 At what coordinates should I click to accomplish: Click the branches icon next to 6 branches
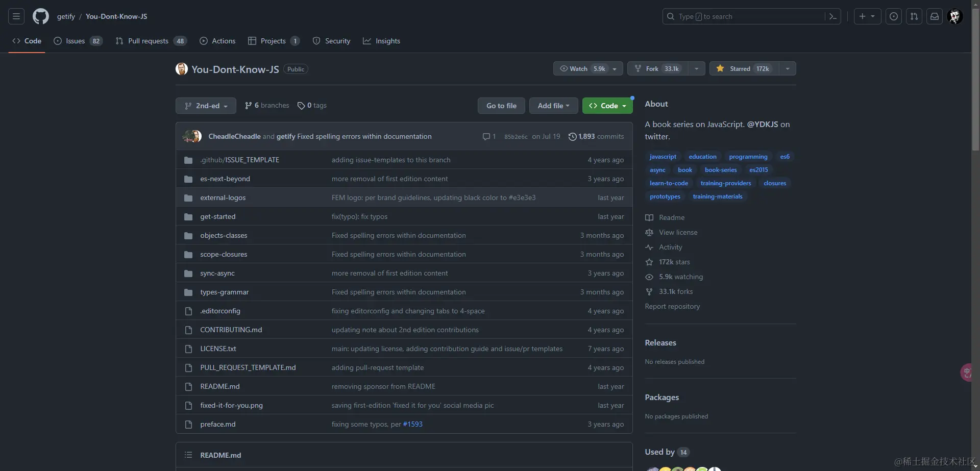coord(249,106)
